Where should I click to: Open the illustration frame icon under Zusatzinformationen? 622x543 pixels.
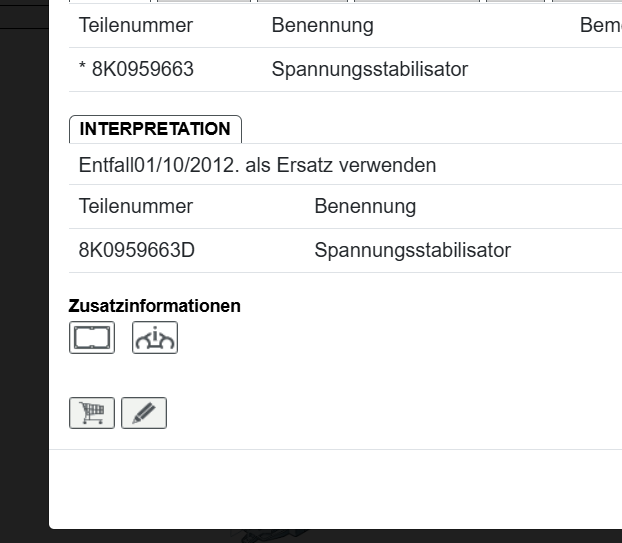92,338
